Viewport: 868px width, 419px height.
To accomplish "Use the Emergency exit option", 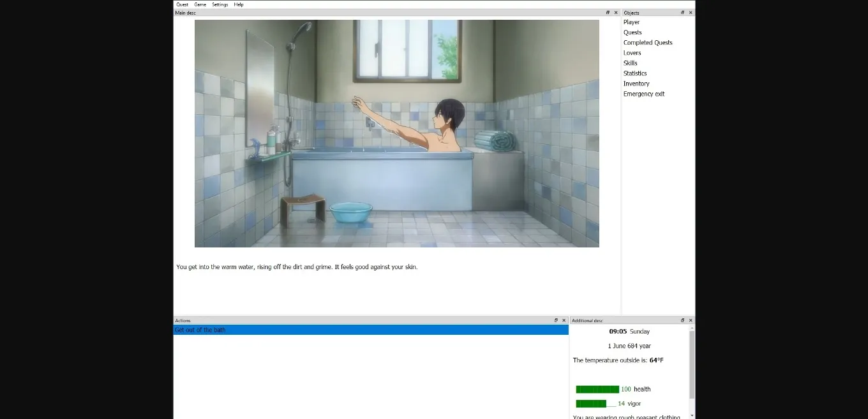I will tap(644, 94).
